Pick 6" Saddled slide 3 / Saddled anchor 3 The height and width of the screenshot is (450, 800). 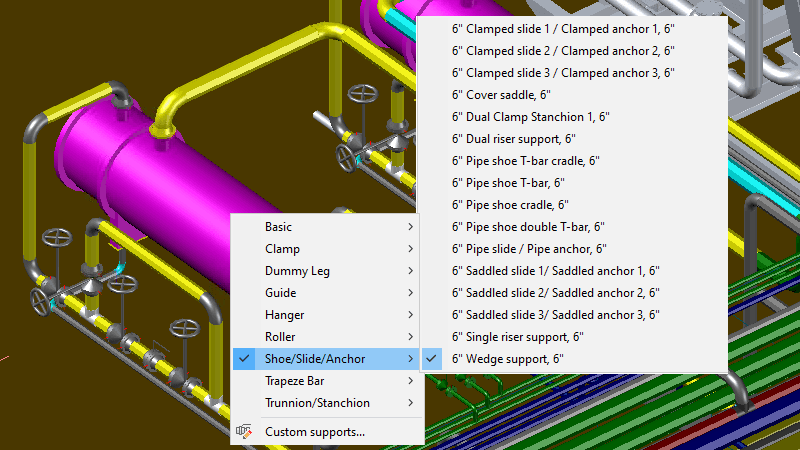[x=555, y=315]
